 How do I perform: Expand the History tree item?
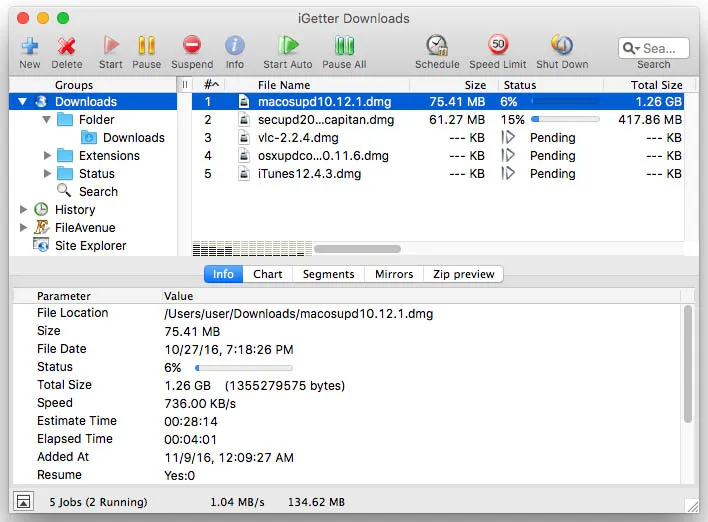click(24, 210)
